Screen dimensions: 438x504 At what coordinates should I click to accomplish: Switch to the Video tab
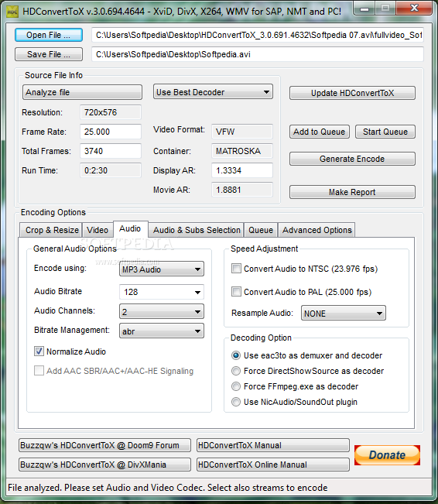98,230
